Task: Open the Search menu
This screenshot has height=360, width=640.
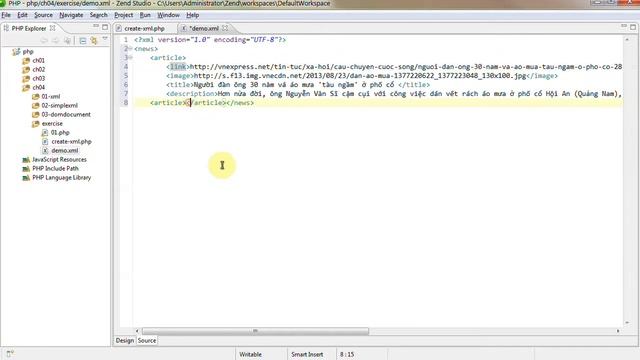Action: (99, 15)
